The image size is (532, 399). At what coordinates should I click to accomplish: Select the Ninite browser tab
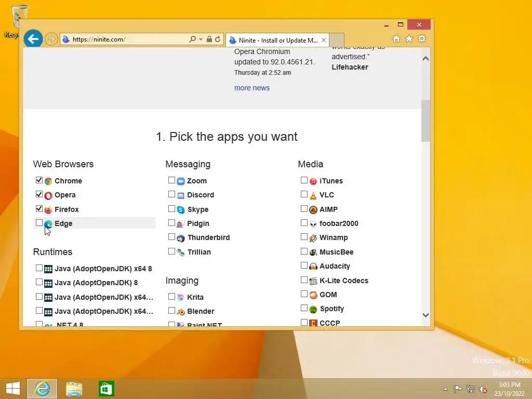[277, 41]
